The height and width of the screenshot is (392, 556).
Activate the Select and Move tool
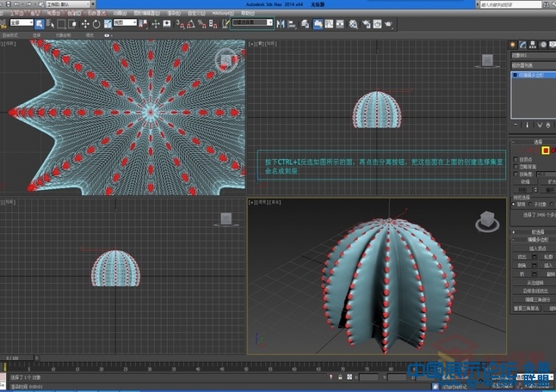point(85,24)
